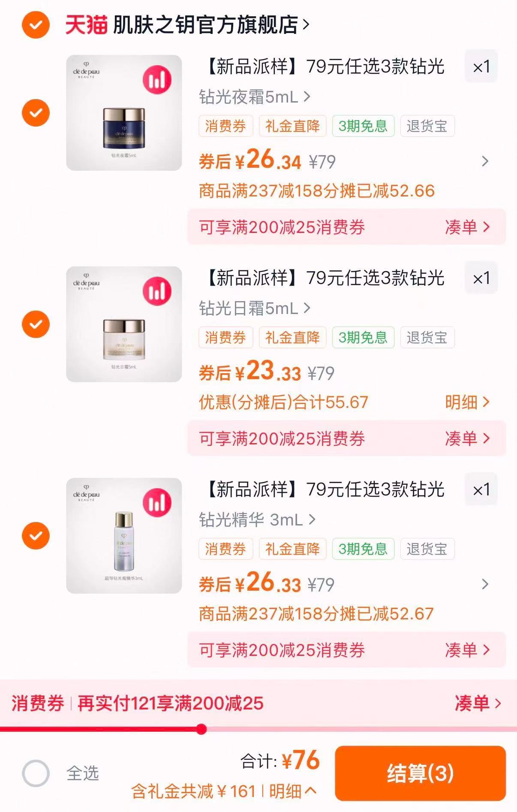Open the 肌肤之钥官方旗舰店 store page

tap(210, 25)
